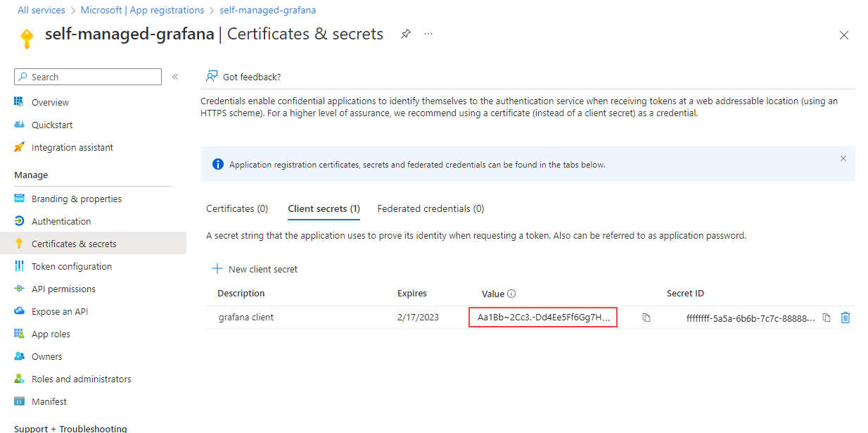Click the Token configuration icon
868x433 pixels.
coord(19,266)
